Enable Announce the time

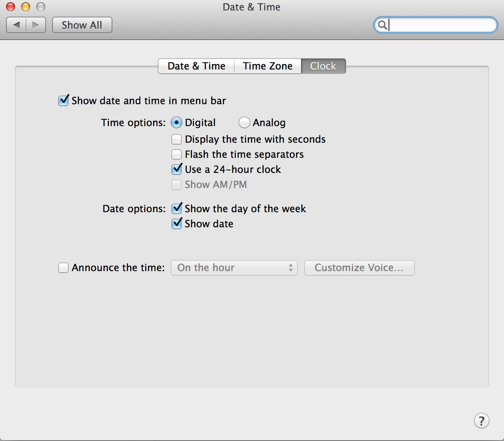pos(63,267)
